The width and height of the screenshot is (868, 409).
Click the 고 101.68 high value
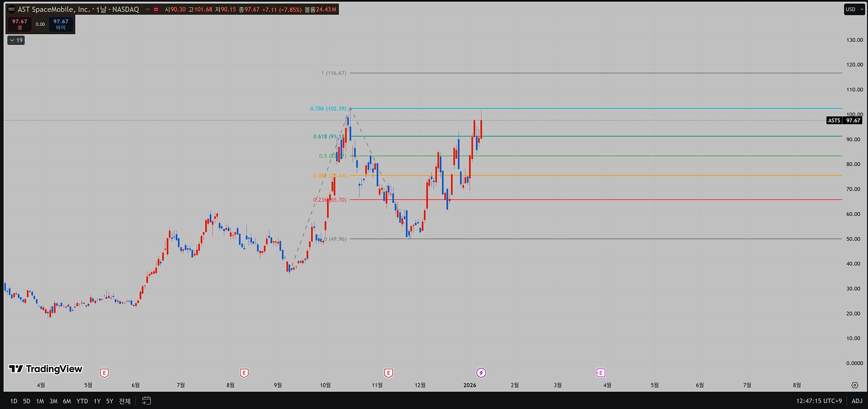[200, 9]
